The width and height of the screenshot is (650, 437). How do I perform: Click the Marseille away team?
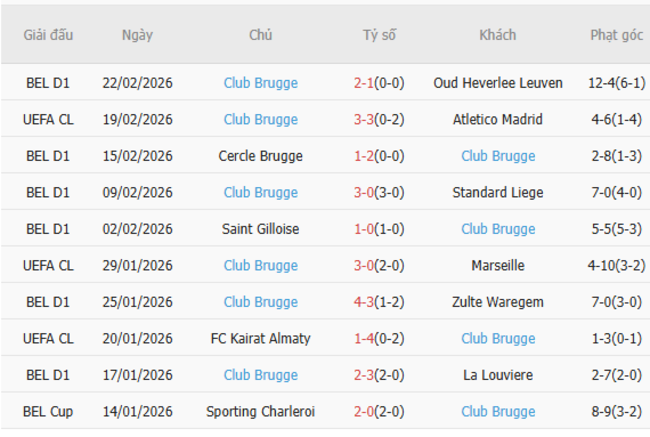click(497, 266)
